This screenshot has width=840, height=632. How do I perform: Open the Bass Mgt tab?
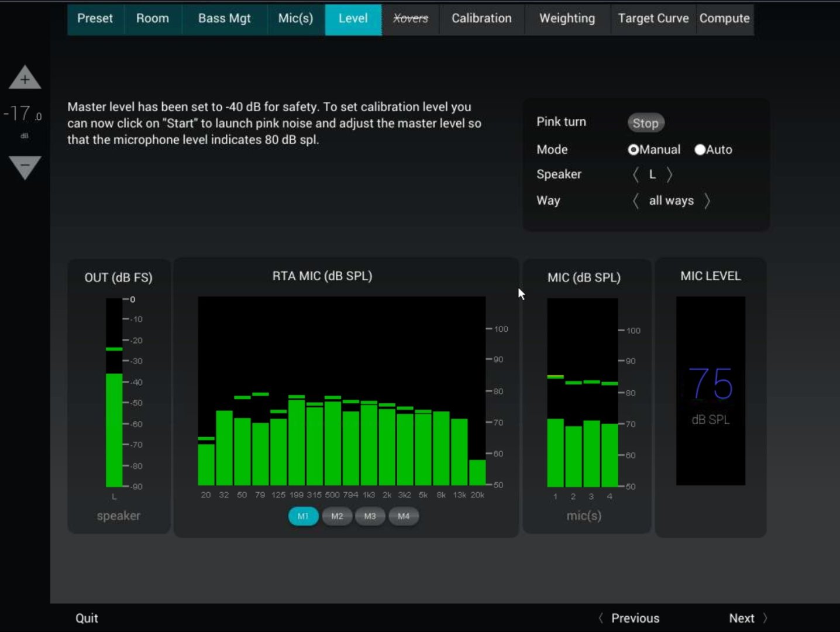224,19
